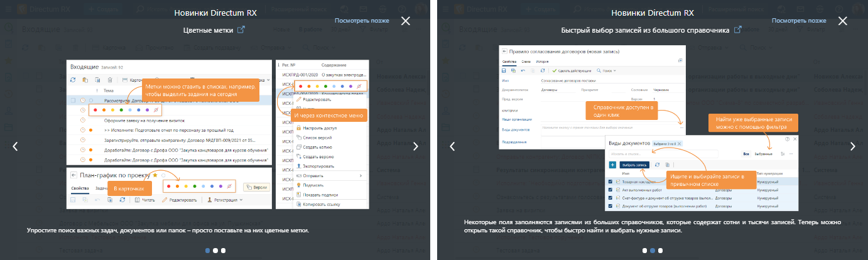Screen dimensions: 868x260
Task: Open external link icon beside "Цветные метки" title
Action: click(241, 30)
